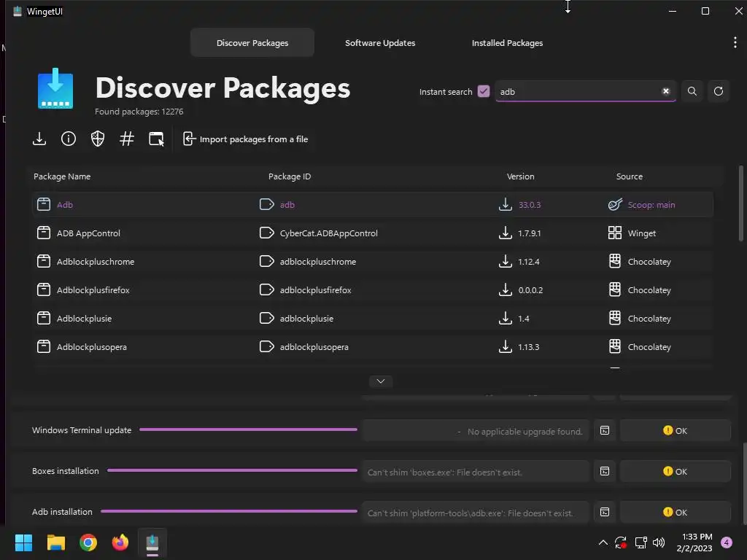Click version download icon beside 1.7.9.1
Viewport: 747px width, 560px height.
click(x=506, y=233)
